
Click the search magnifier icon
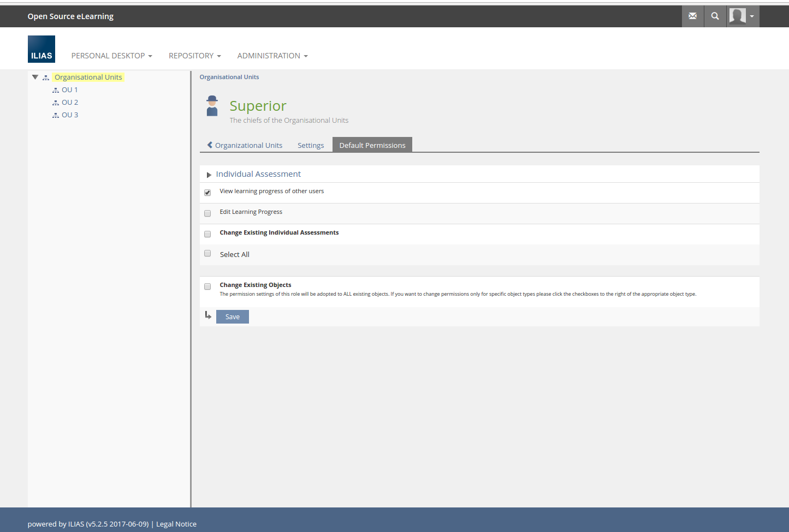[x=715, y=16]
